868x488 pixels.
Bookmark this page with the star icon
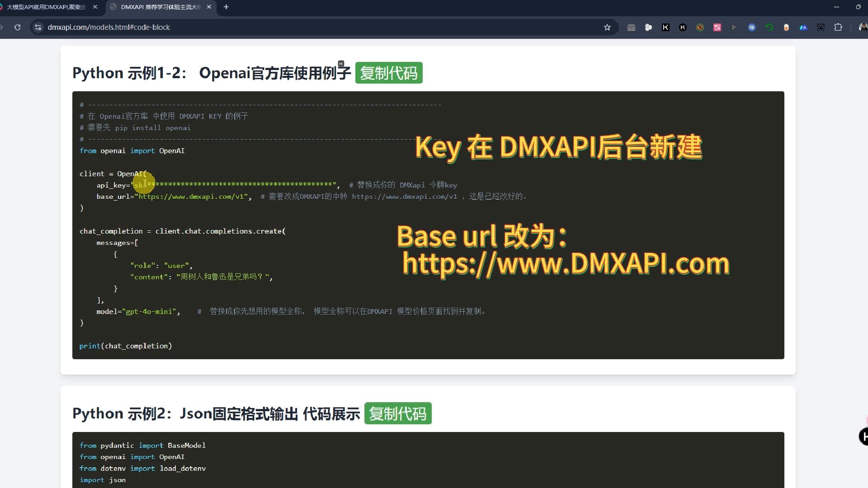click(607, 28)
